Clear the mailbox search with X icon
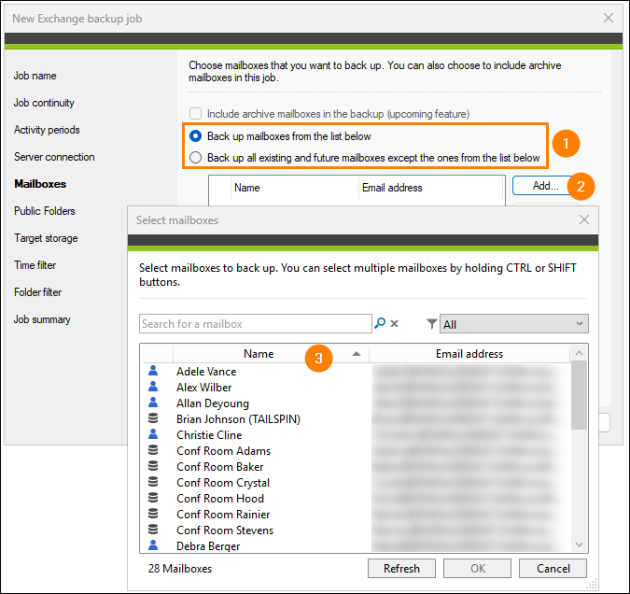The image size is (630, 594). coord(395,324)
